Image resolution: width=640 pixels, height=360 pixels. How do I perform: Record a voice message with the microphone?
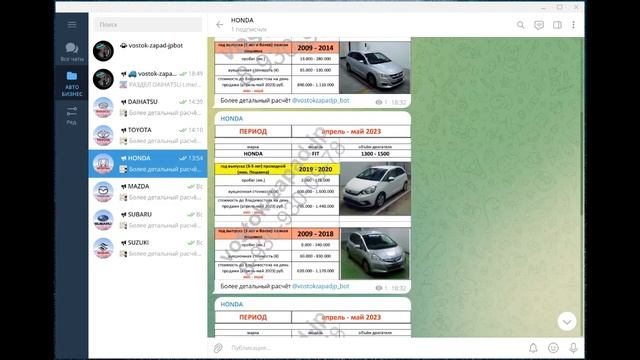(x=573, y=348)
